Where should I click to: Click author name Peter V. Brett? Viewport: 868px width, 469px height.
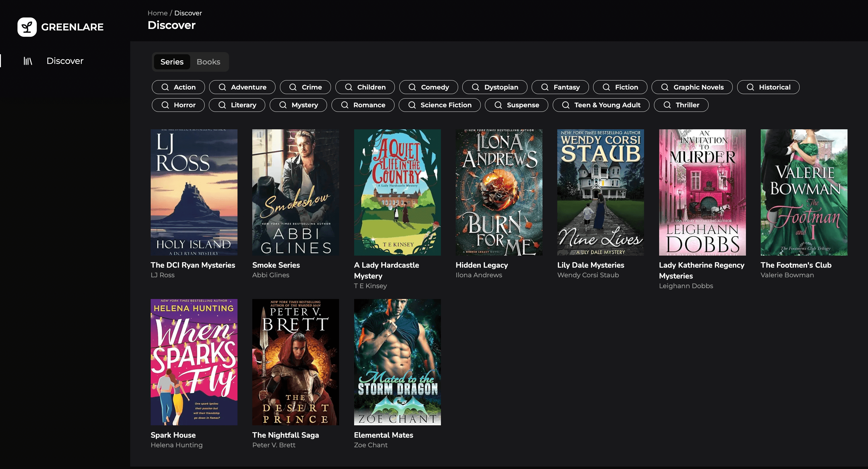point(274,445)
